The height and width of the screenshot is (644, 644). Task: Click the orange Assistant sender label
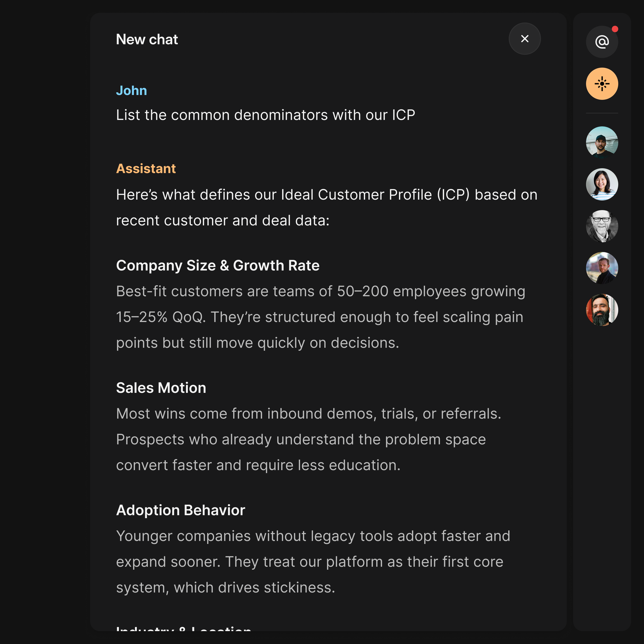click(146, 169)
